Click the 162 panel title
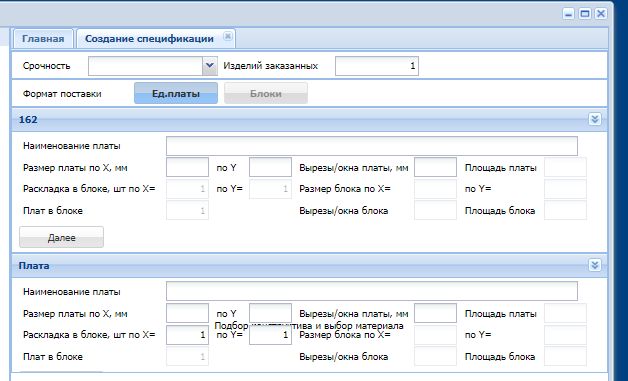 pos(28,119)
